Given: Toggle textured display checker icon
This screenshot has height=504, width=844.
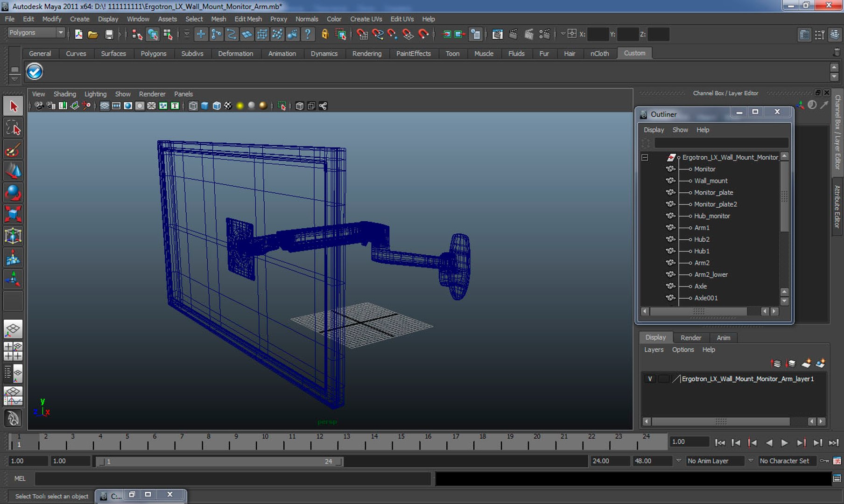Looking at the screenshot, I should coord(228,106).
